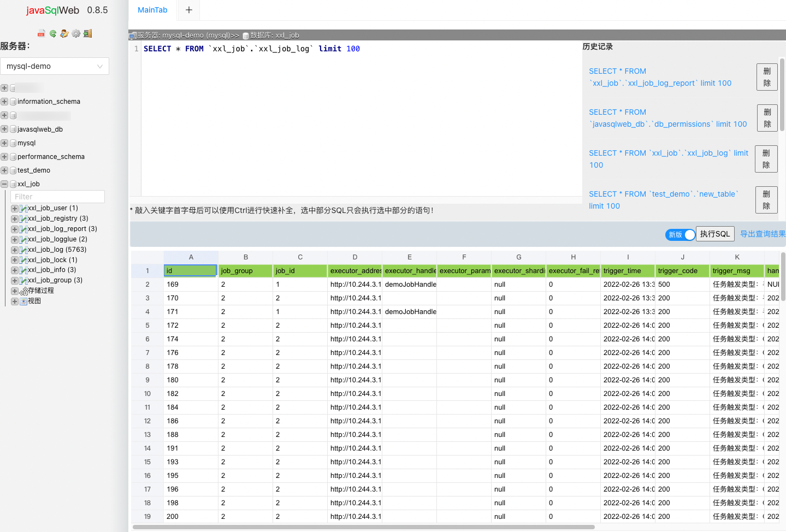Select row number 10 header
Viewport: 786px width, 532px height.
point(147,394)
